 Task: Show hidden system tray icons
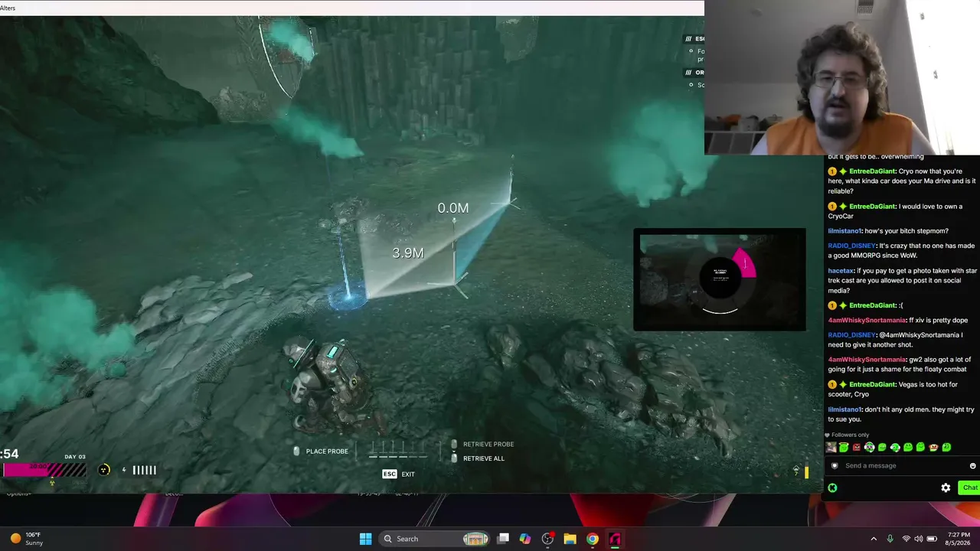(874, 539)
